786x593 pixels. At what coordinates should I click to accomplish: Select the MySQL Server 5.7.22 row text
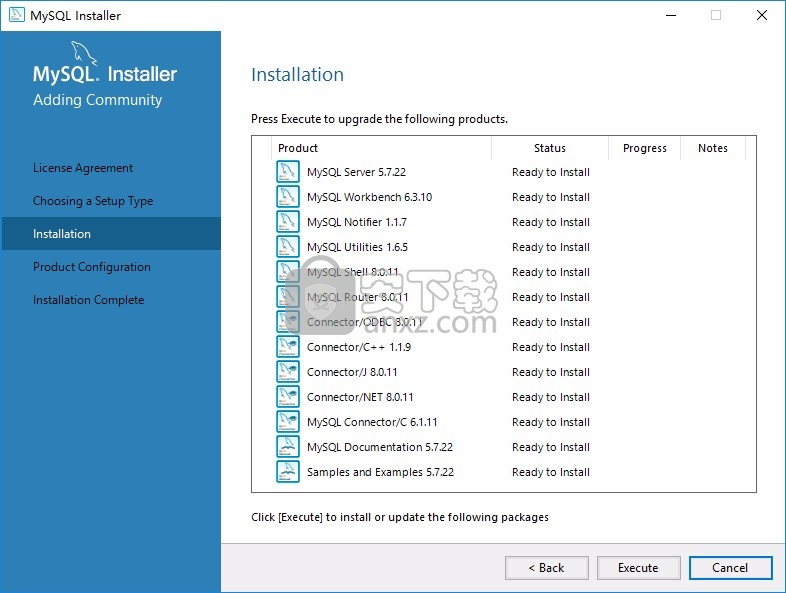click(356, 172)
